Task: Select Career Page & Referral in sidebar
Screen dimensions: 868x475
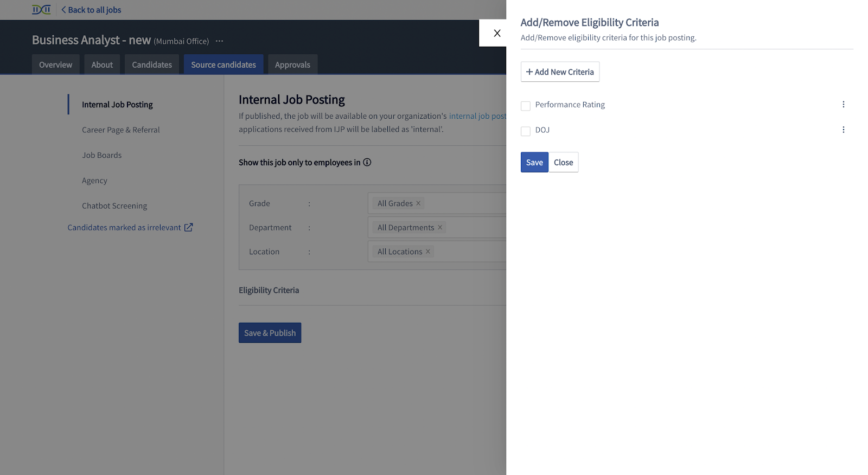Action: click(121, 130)
